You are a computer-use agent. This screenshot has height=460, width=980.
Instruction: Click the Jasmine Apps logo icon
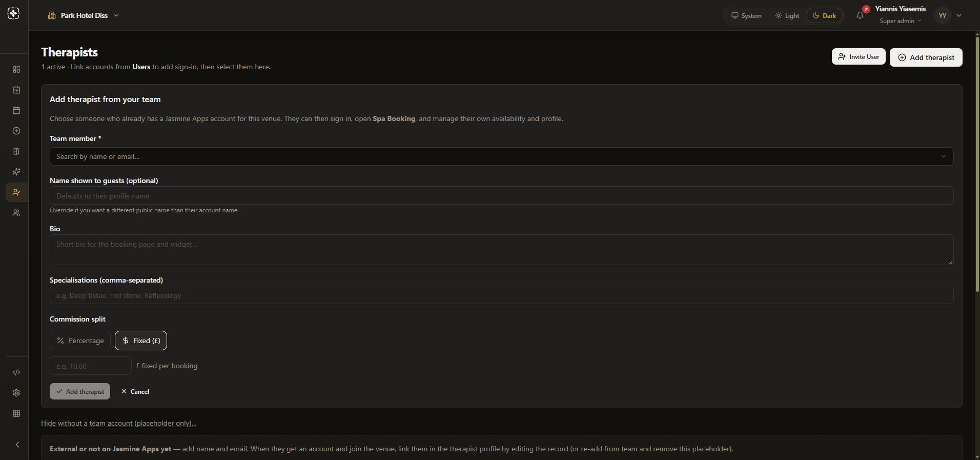(14, 14)
